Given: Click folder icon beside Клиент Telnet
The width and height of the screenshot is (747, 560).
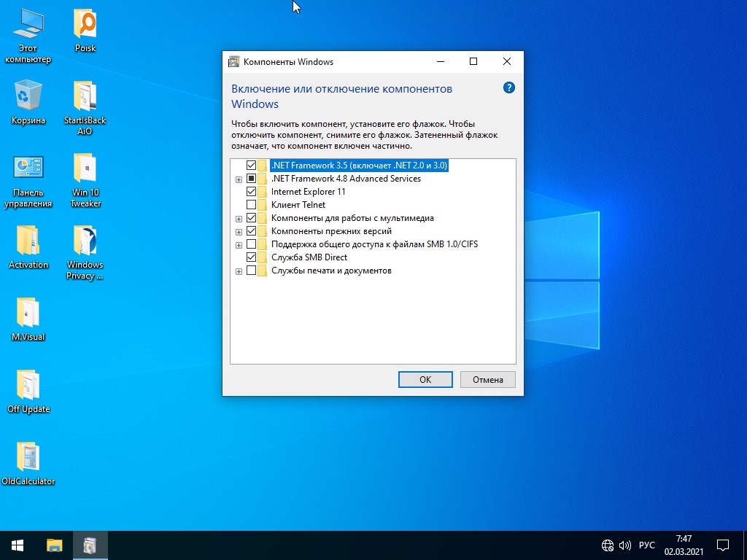Looking at the screenshot, I should tap(262, 205).
